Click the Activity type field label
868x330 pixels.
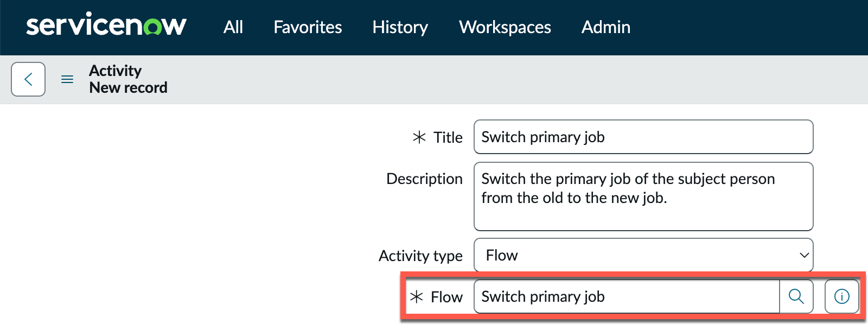[420, 256]
